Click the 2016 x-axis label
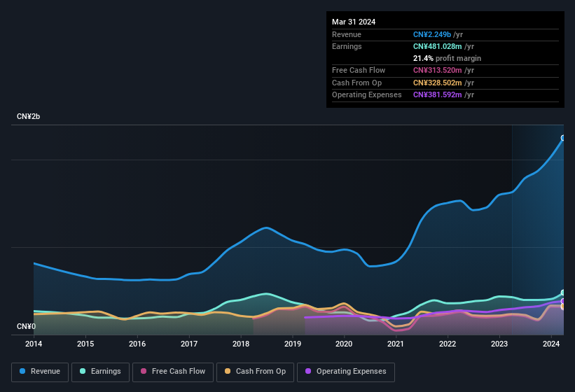Image resolution: width=575 pixels, height=392 pixels. 137,344
